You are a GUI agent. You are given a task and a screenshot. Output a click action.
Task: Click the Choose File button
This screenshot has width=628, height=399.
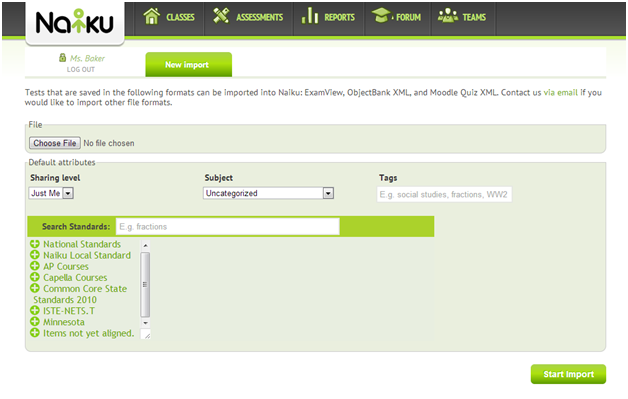[x=54, y=143]
